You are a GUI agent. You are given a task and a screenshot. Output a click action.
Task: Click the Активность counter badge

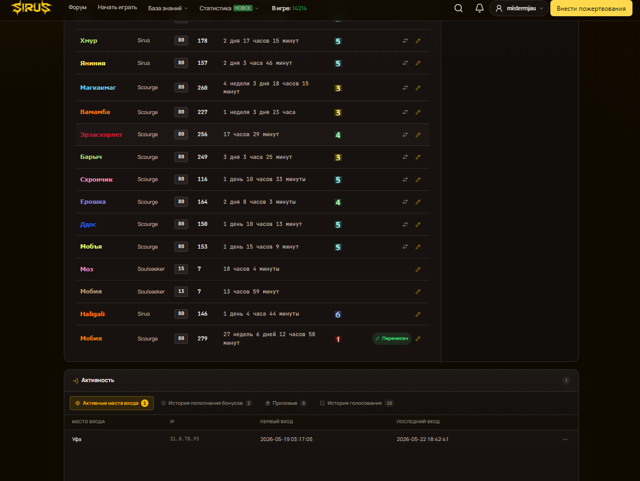(566, 381)
